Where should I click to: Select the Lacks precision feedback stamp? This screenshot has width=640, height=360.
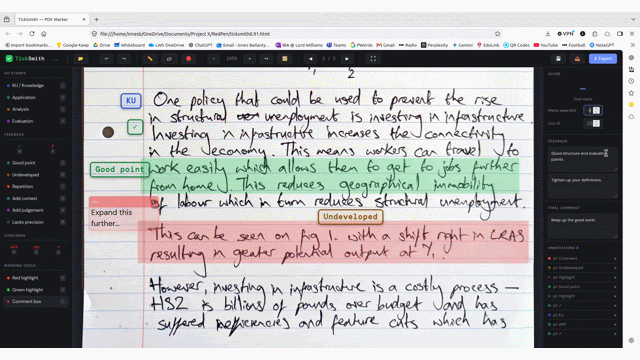pos(36,222)
